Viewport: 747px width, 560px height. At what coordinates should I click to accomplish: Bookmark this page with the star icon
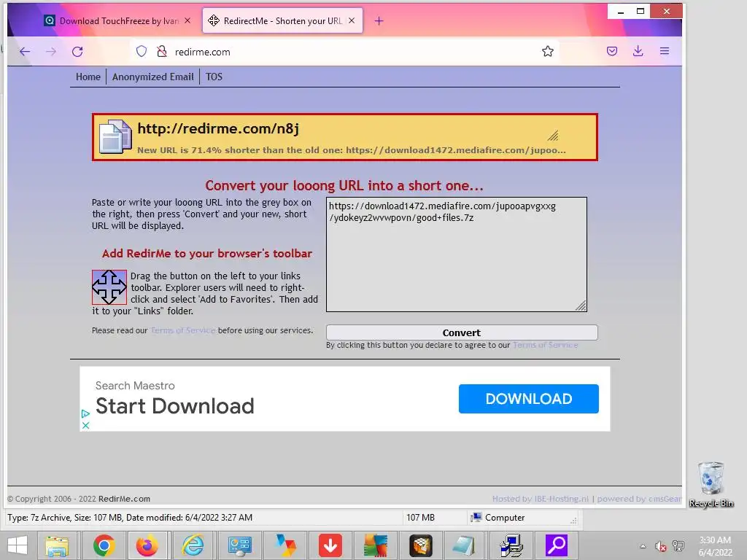pos(547,52)
